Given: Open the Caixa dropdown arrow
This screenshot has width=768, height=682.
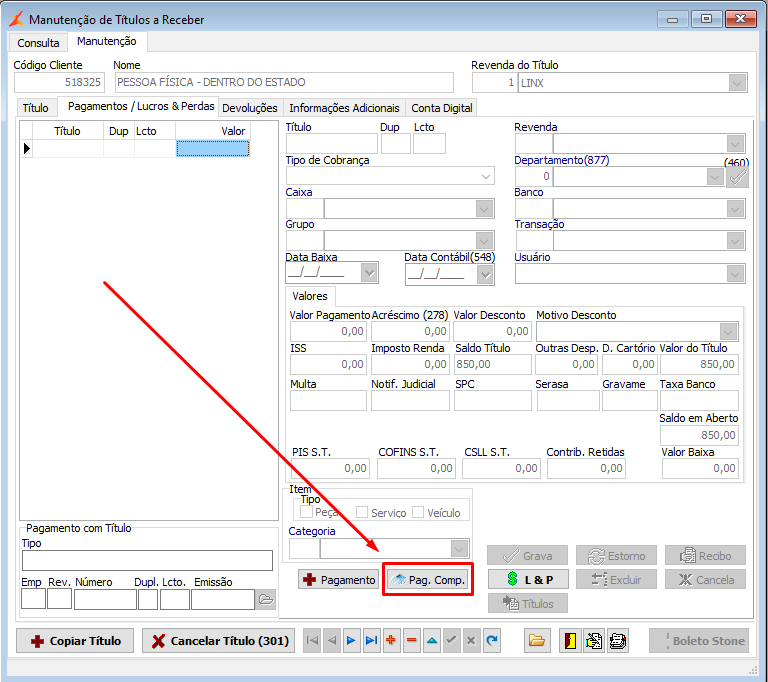Looking at the screenshot, I should (484, 209).
